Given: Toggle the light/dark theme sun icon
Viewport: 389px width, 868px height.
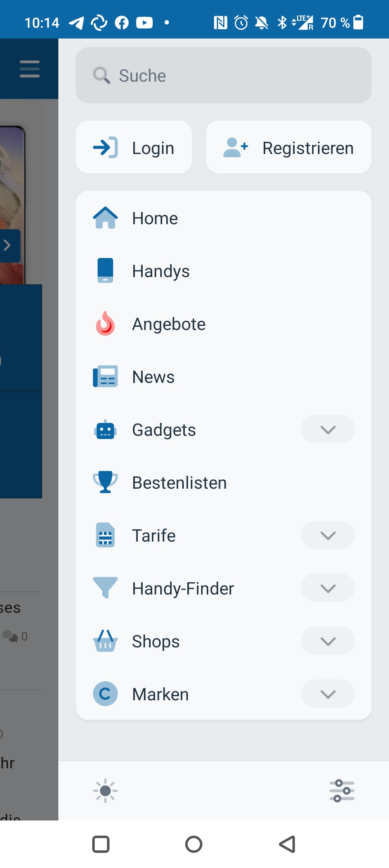Looking at the screenshot, I should tap(105, 791).
